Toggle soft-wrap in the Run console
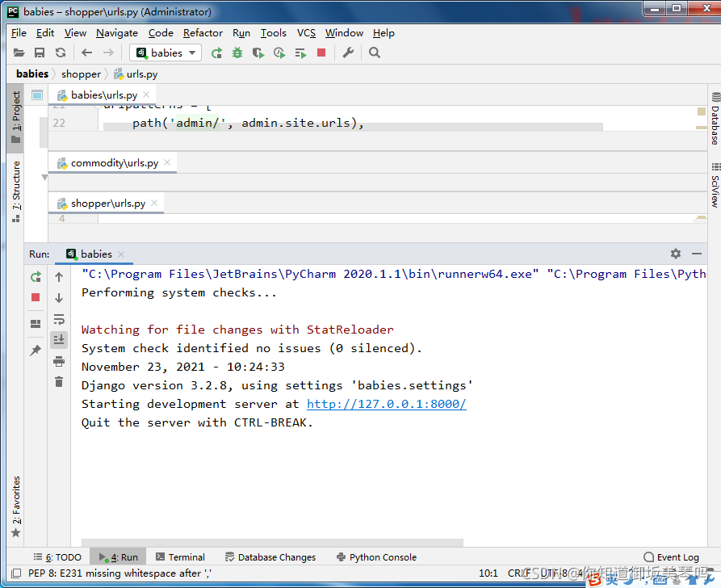 tap(59, 320)
